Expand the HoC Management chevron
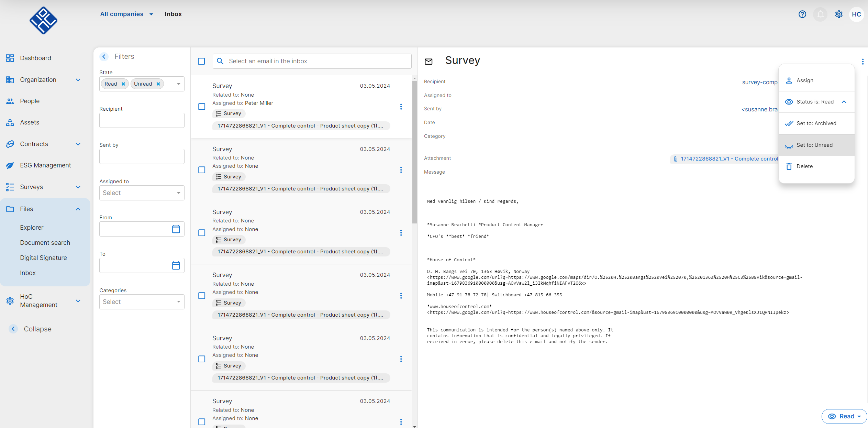This screenshot has height=428, width=868. [x=78, y=301]
